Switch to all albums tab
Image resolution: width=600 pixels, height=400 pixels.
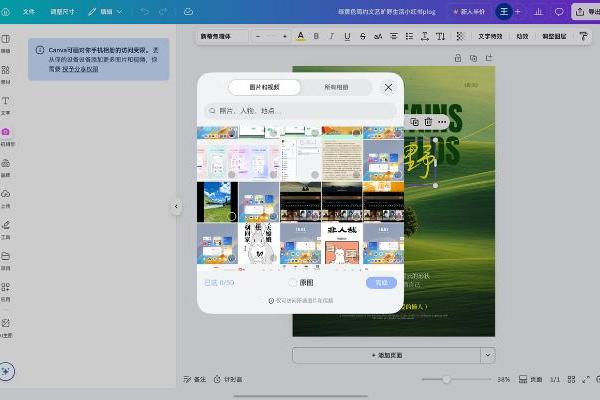(336, 87)
